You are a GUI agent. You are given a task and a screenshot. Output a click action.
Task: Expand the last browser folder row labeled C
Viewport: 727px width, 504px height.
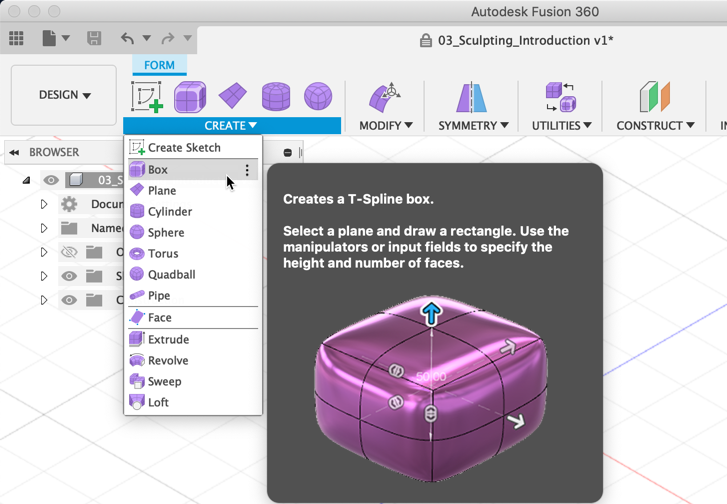[44, 300]
